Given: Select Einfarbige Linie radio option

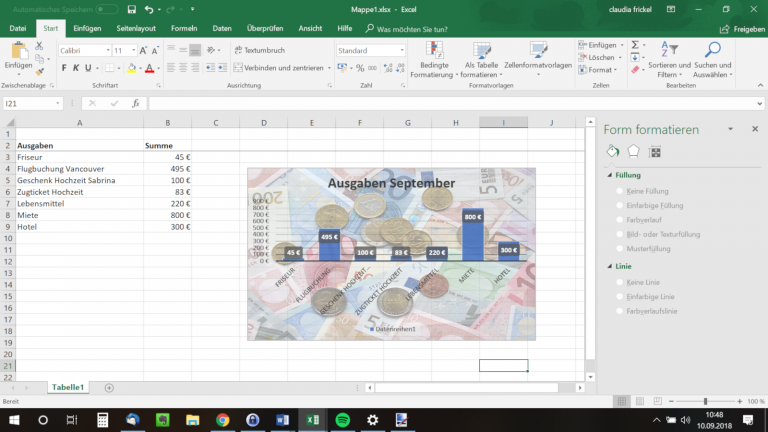Looking at the screenshot, I should tap(619, 296).
